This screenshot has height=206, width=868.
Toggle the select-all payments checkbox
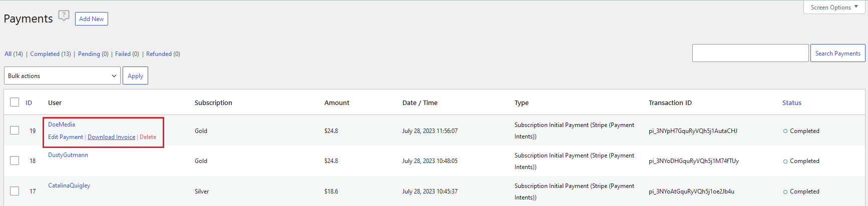15,102
